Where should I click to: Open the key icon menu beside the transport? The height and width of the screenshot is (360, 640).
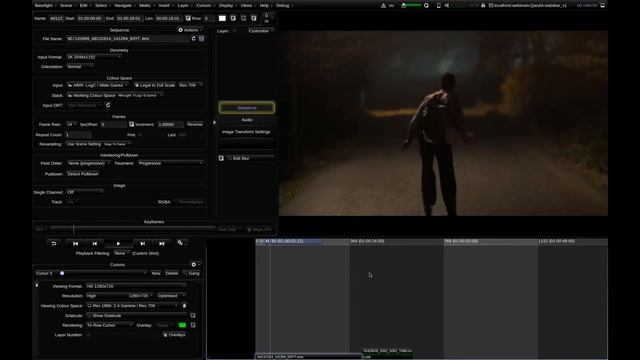(180, 243)
